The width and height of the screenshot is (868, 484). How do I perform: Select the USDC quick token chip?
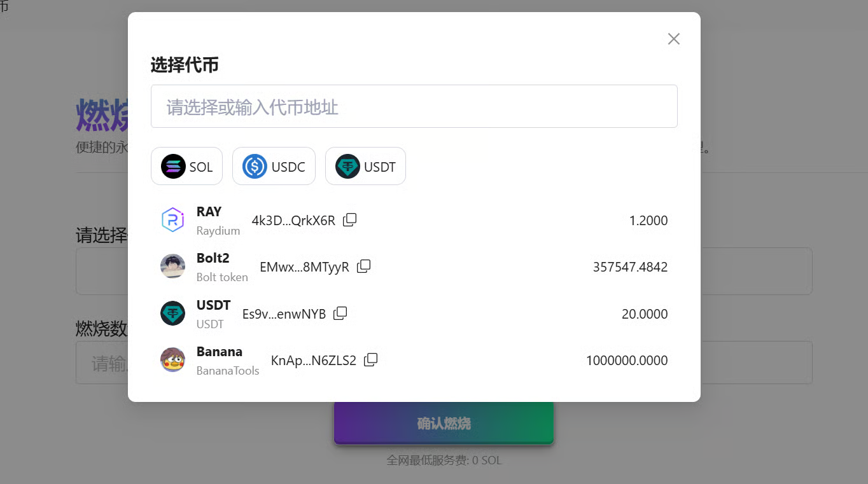tap(274, 167)
